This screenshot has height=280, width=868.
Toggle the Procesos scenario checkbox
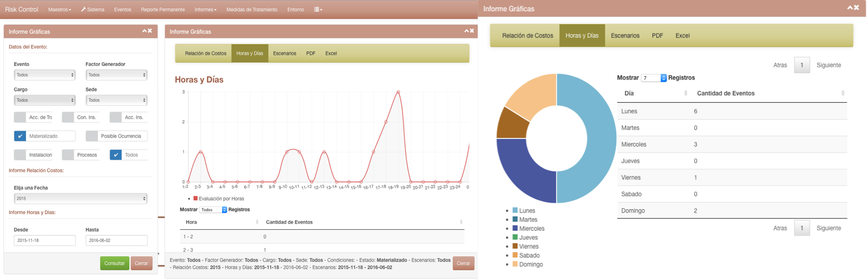[x=68, y=155]
